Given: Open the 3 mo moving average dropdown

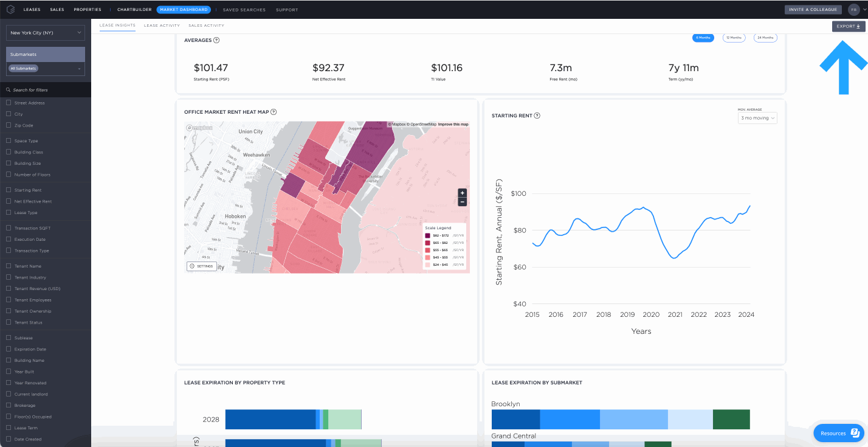Looking at the screenshot, I should click(757, 117).
